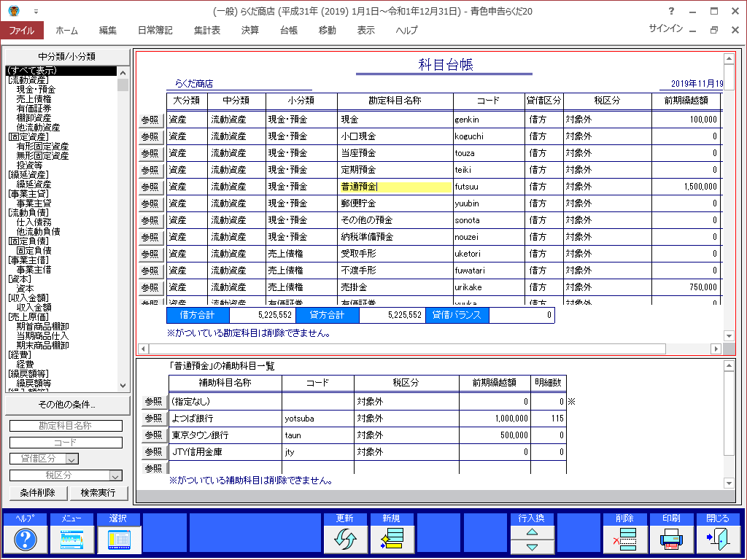Click the Delete (削除) row icon
The height and width of the screenshot is (560, 747).
tap(625, 540)
